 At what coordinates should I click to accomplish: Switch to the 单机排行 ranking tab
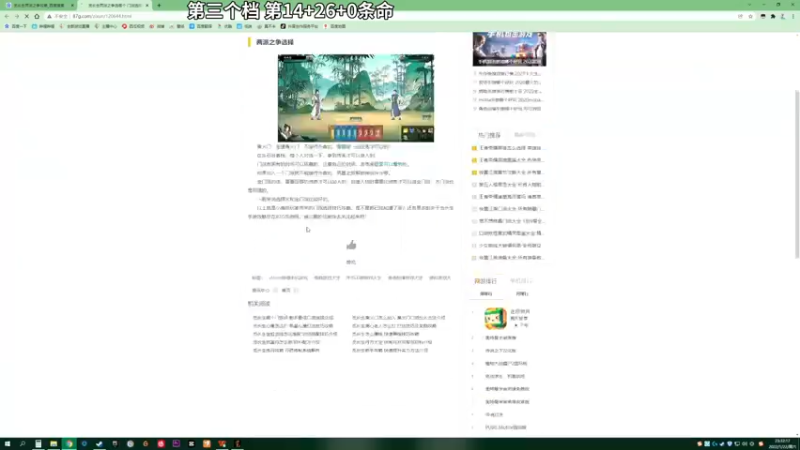tap(521, 281)
